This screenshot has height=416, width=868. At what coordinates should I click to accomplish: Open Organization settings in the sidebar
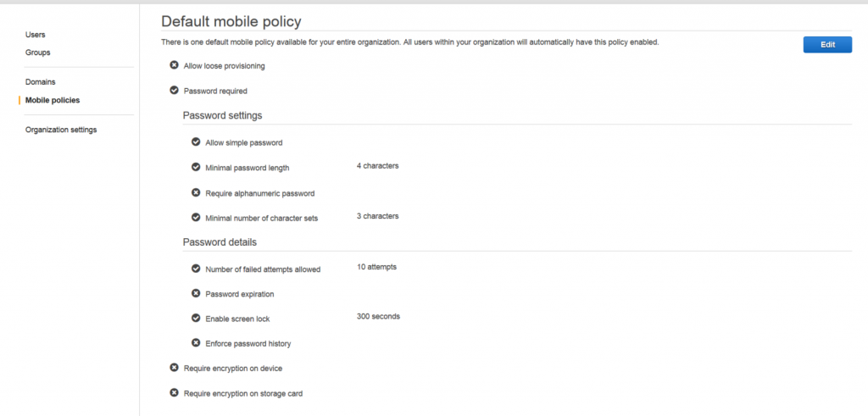61,130
